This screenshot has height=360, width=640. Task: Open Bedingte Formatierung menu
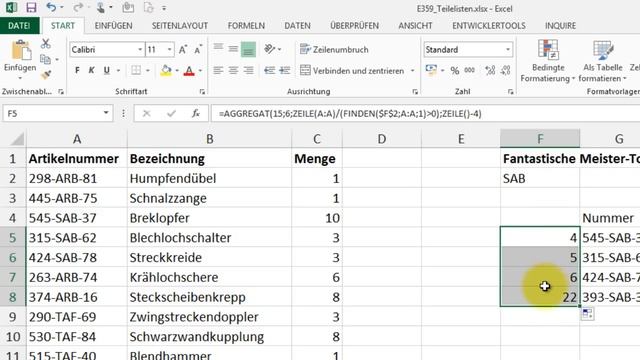(x=548, y=61)
